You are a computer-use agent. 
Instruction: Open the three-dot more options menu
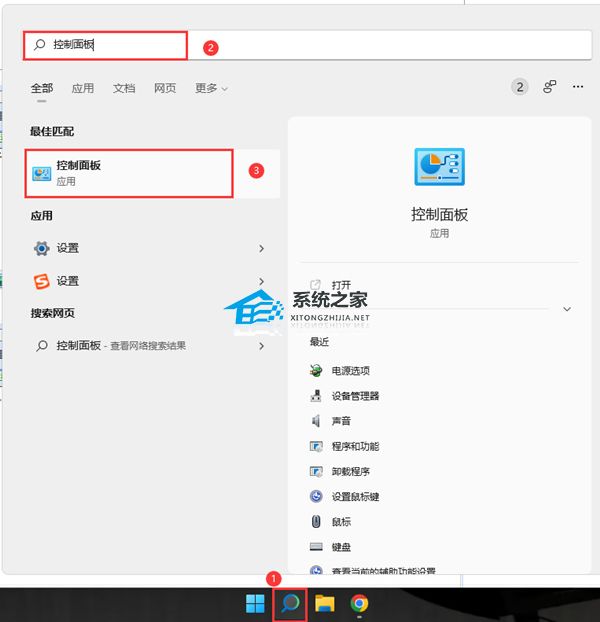coord(578,86)
